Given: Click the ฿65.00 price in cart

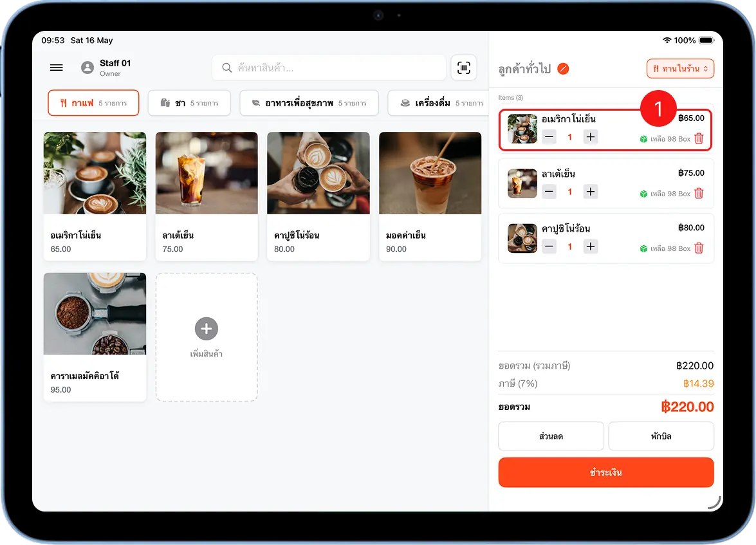Looking at the screenshot, I should click(691, 118).
